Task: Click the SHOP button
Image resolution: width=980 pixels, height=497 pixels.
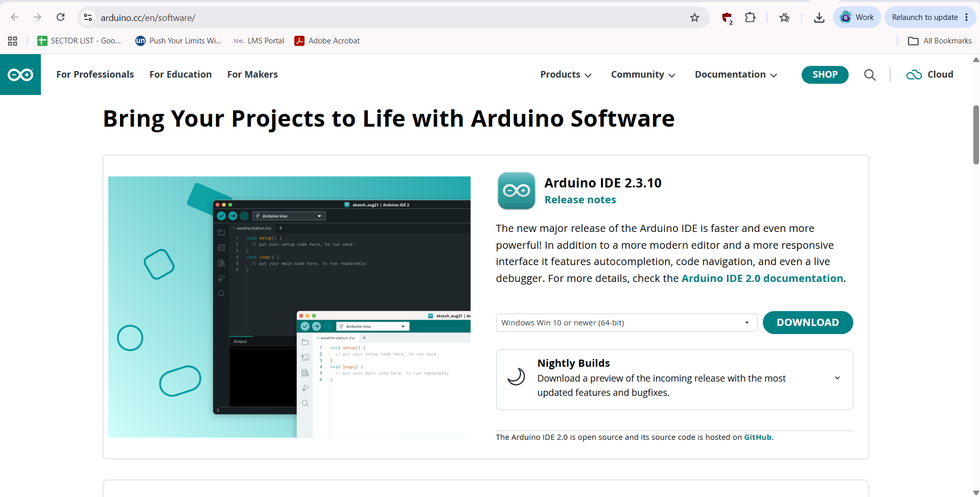Action: (825, 75)
